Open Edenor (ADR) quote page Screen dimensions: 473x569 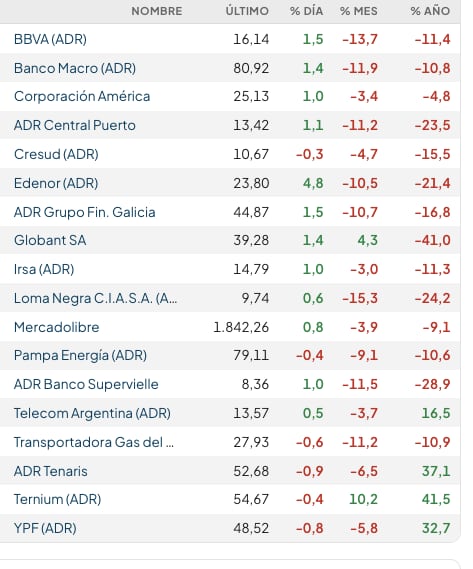click(56, 183)
